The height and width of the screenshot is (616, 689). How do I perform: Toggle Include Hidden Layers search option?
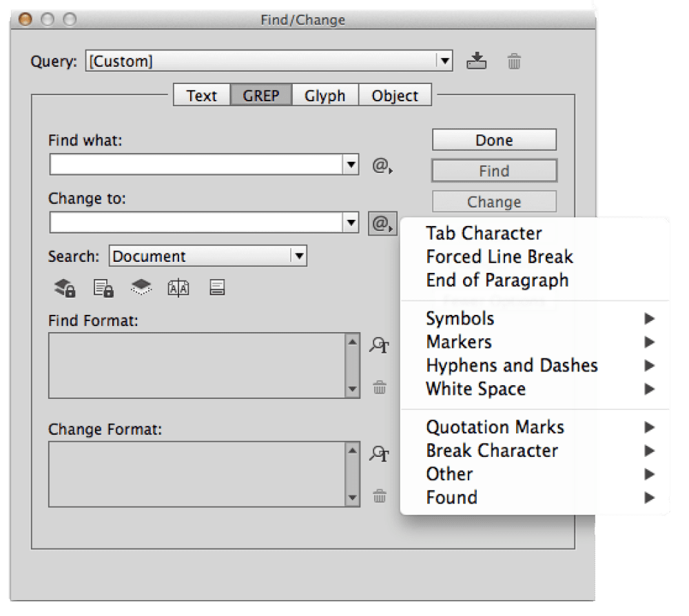141,288
